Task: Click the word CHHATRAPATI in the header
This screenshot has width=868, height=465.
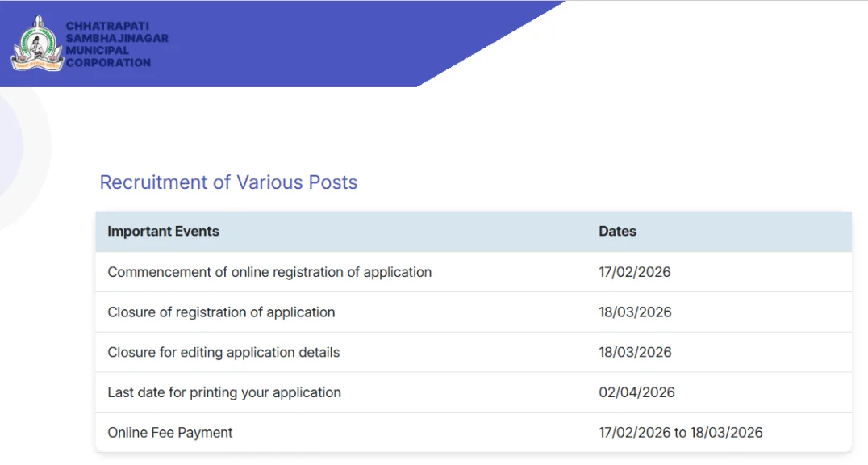Action: [x=107, y=26]
